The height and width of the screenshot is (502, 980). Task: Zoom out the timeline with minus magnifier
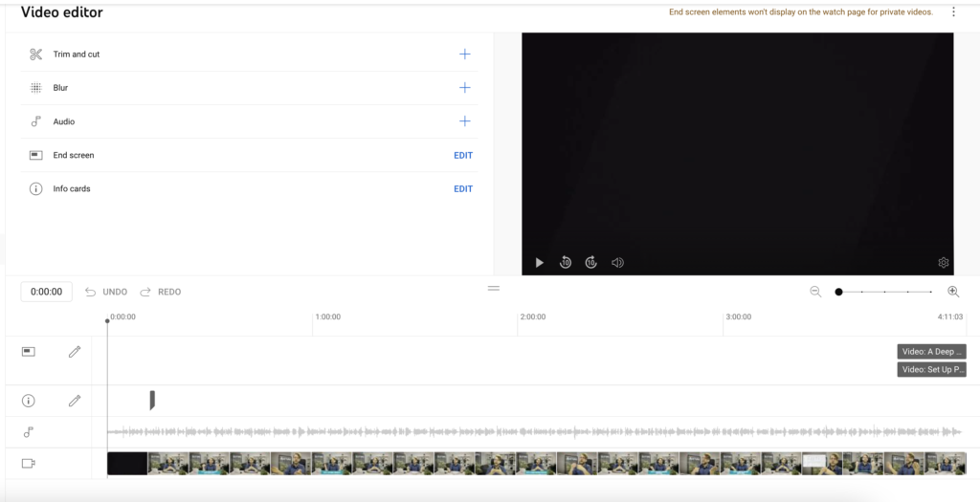[x=815, y=292]
